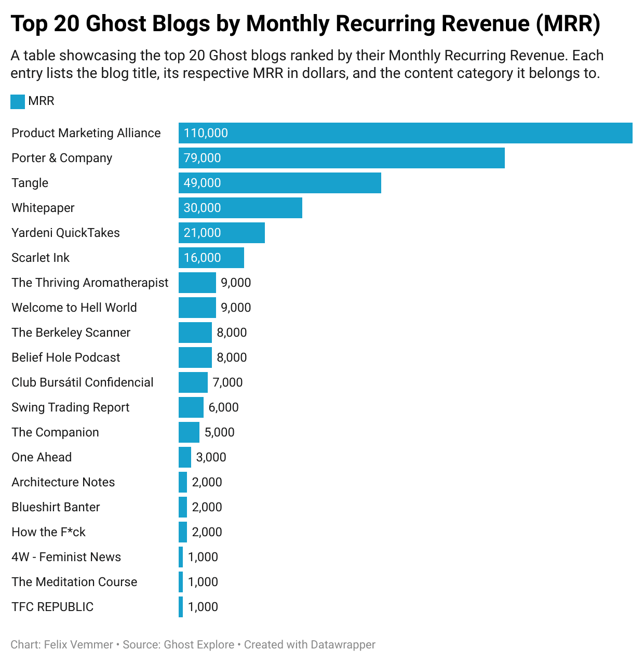Click the MRR legend color swatch

pos(18,102)
